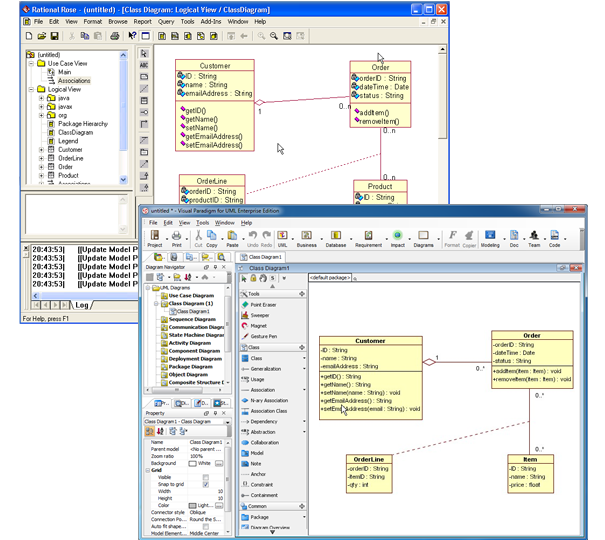This screenshot has height=540, width=605.
Task: Click the Item class box in Visual Paradigm diagram
Action: pyautogui.click(x=531, y=474)
